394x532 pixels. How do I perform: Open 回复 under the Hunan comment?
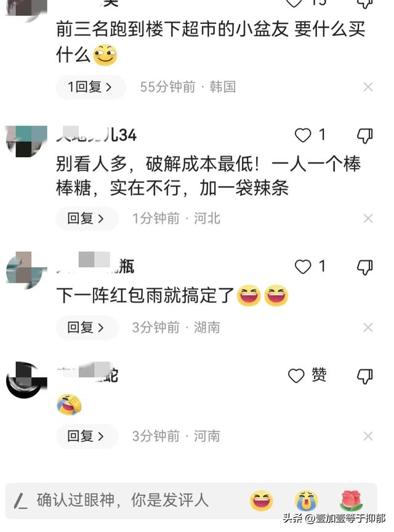coord(87,328)
